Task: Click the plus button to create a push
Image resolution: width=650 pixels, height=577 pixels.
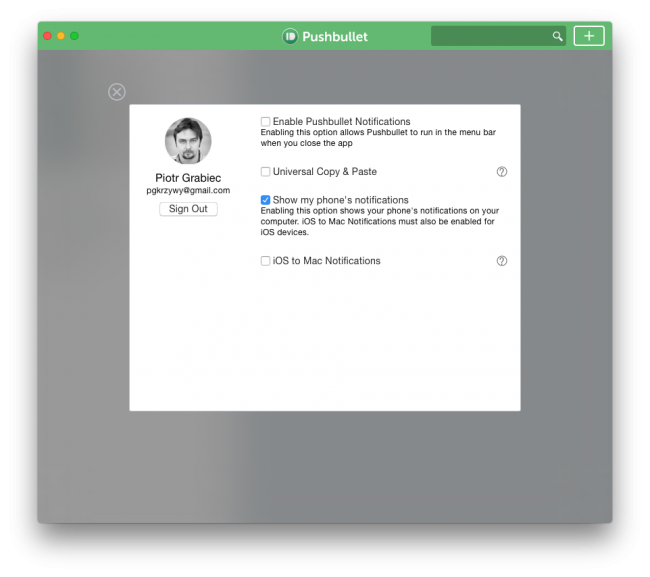Action: point(589,36)
